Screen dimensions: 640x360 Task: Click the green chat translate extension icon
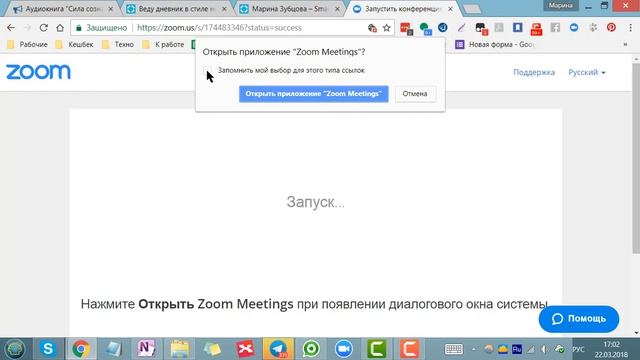425,28
